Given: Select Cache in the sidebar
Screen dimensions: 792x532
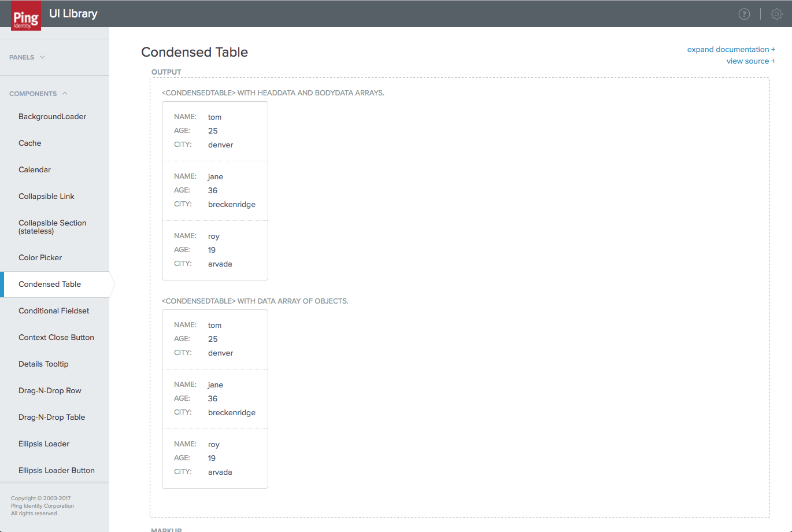Looking at the screenshot, I should pos(30,143).
